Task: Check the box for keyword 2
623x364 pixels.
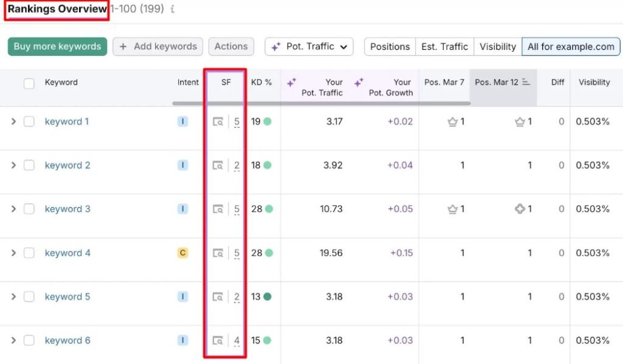Action: point(29,165)
